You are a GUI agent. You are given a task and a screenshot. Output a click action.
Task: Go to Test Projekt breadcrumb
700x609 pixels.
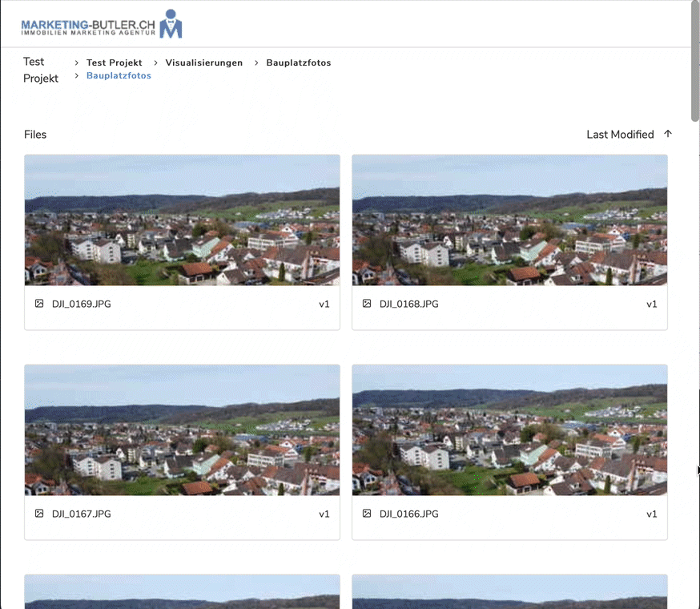tap(114, 63)
